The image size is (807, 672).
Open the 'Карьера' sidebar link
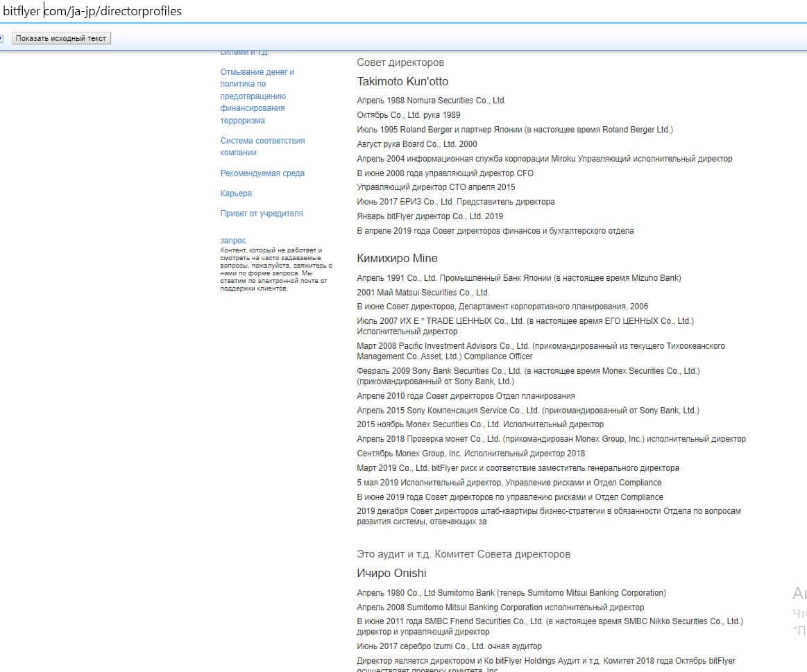236,193
